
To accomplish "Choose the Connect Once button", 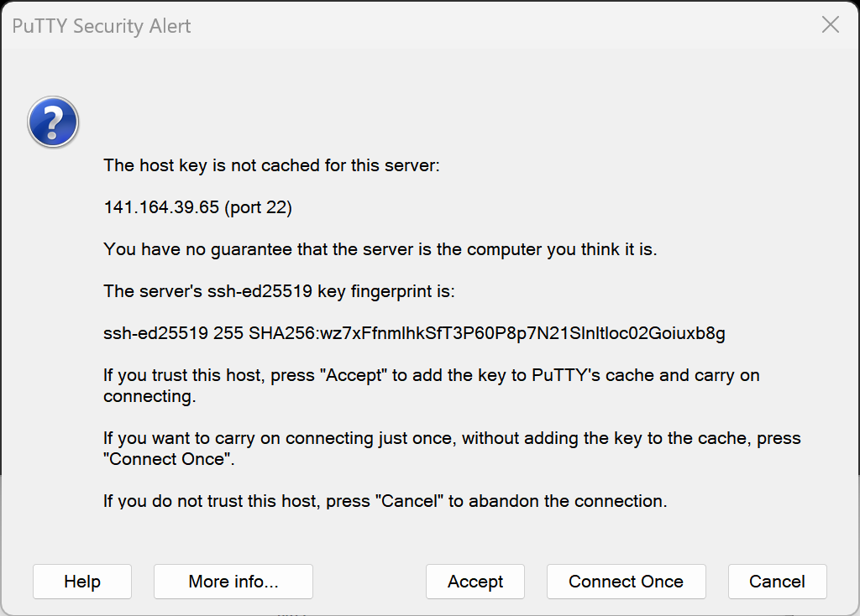I will [626, 582].
